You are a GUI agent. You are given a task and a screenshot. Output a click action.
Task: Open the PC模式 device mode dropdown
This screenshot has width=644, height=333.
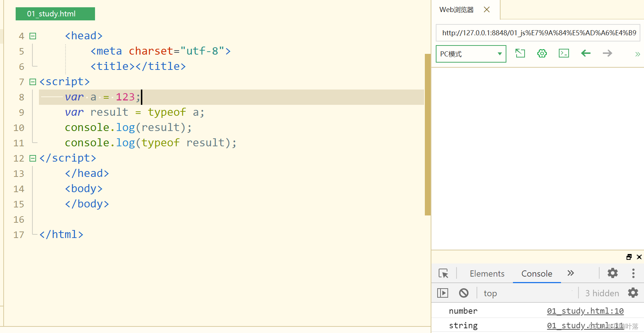pyautogui.click(x=471, y=54)
